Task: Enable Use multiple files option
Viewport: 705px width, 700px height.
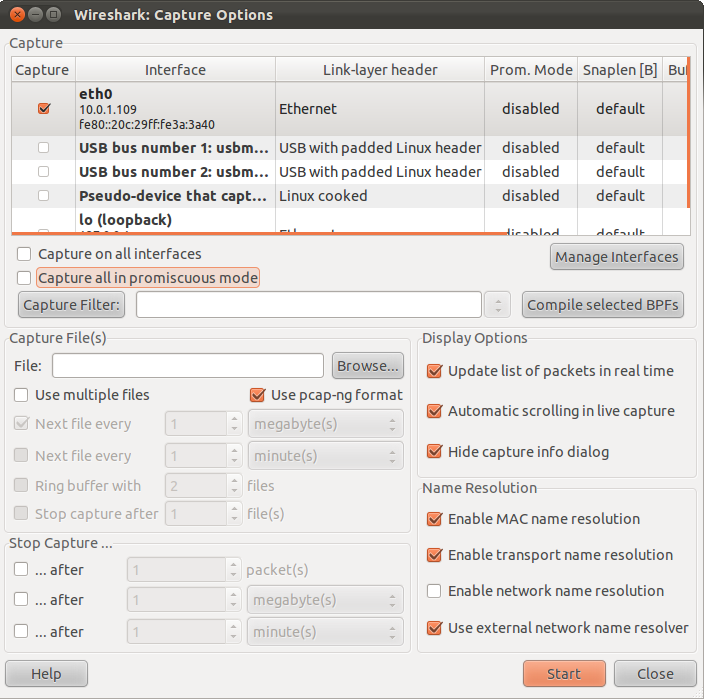Action: (21, 395)
